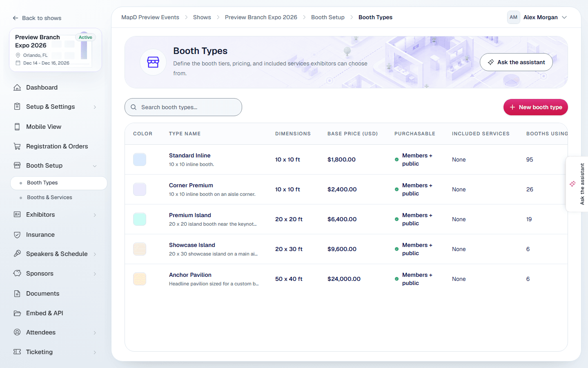Click the sparkle icon on the side assistant tab

[x=572, y=184]
